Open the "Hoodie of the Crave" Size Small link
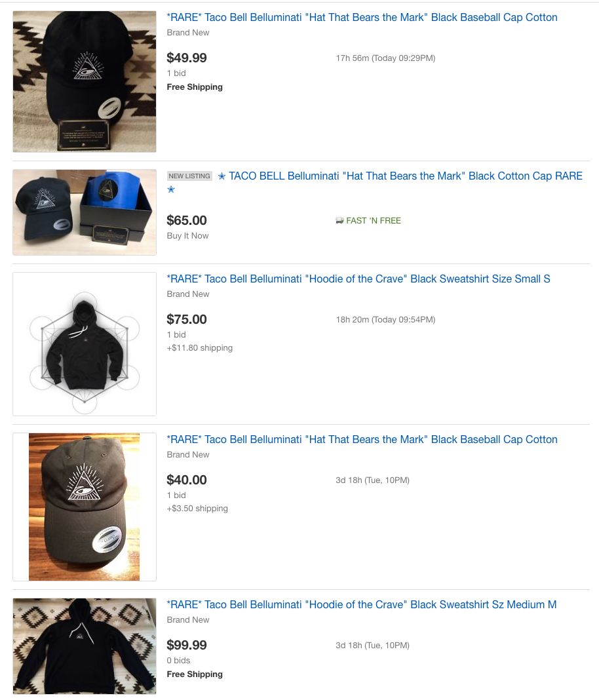Screen dimensions: 599x700 pos(358,279)
